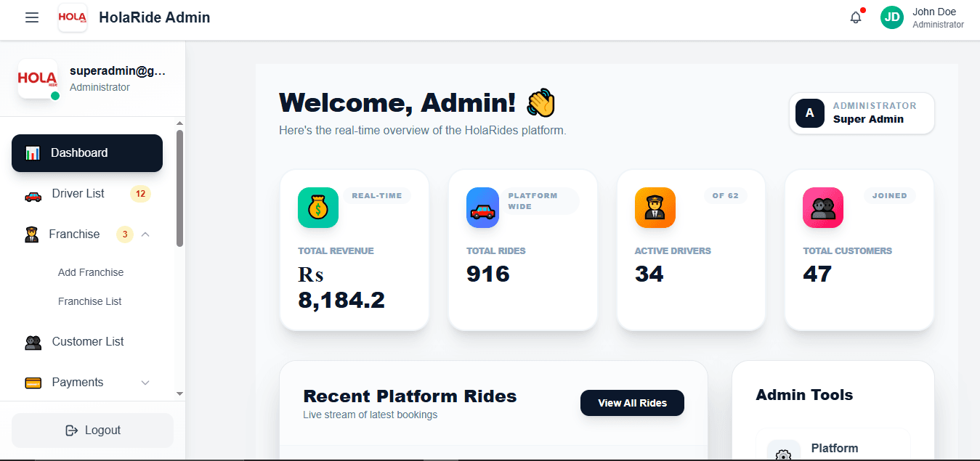Click the JD user avatar

coord(892,17)
